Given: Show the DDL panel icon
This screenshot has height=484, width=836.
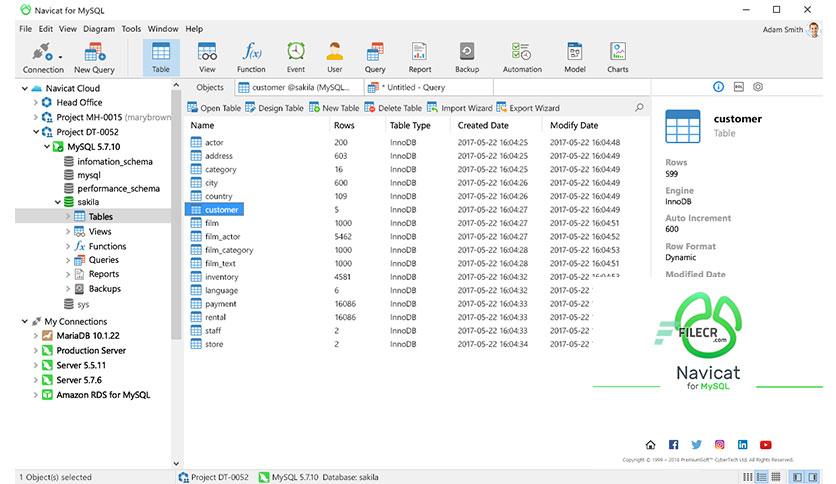Looking at the screenshot, I should (738, 86).
